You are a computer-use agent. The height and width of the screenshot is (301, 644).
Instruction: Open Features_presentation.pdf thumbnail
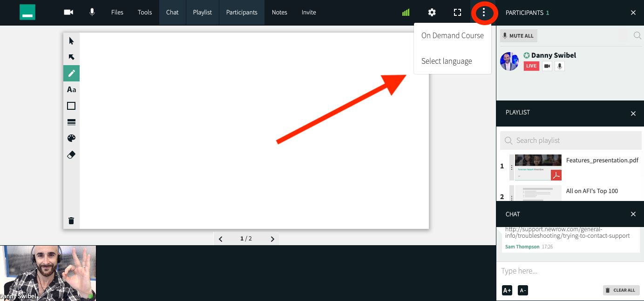(538, 167)
